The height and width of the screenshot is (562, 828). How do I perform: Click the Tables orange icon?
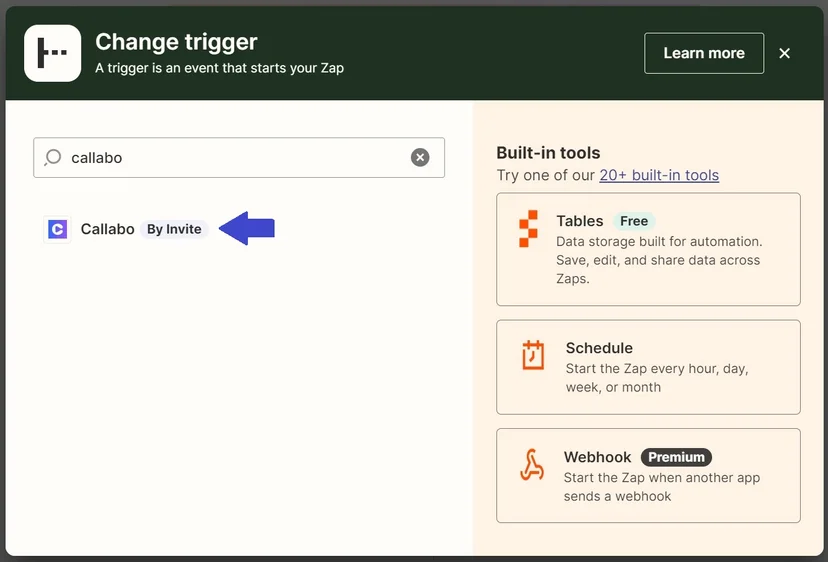(x=528, y=229)
